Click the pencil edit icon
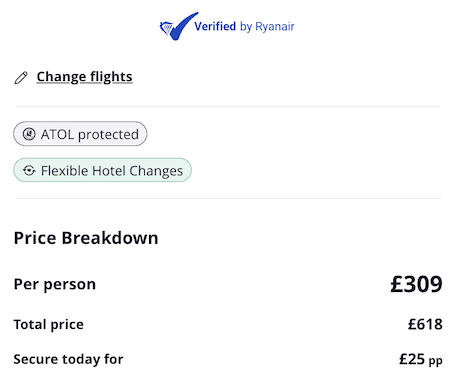Image resolution: width=454 pixels, height=381 pixels. coord(21,78)
